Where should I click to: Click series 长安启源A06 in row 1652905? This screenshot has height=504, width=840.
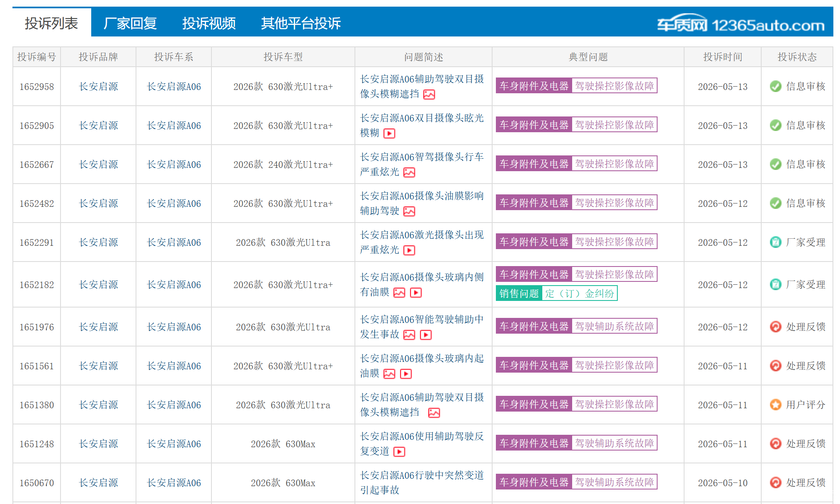174,126
